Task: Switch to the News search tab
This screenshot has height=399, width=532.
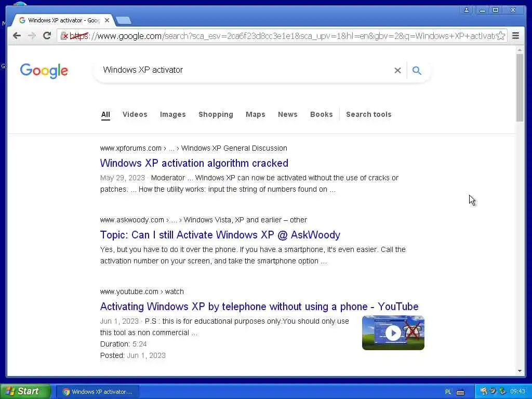Action: [288, 114]
